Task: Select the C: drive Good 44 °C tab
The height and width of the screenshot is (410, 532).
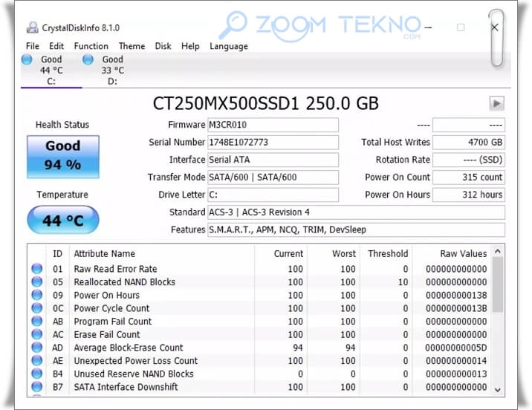Action: pyautogui.click(x=51, y=71)
